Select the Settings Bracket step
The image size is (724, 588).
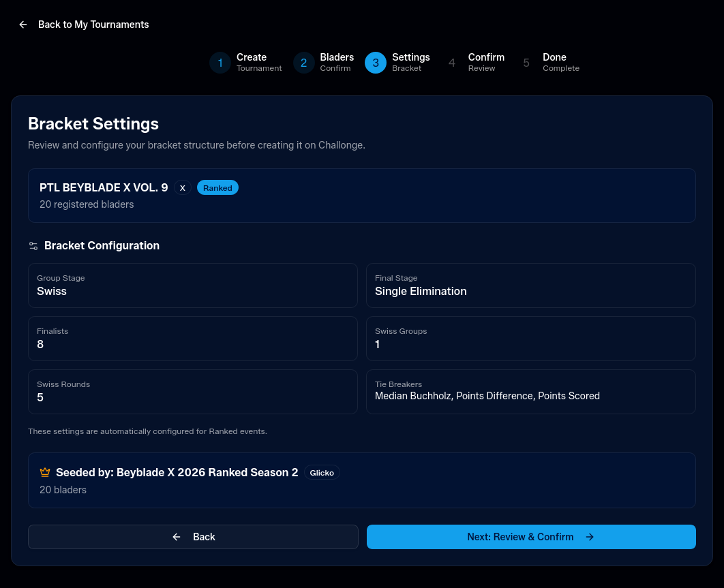[x=397, y=63]
